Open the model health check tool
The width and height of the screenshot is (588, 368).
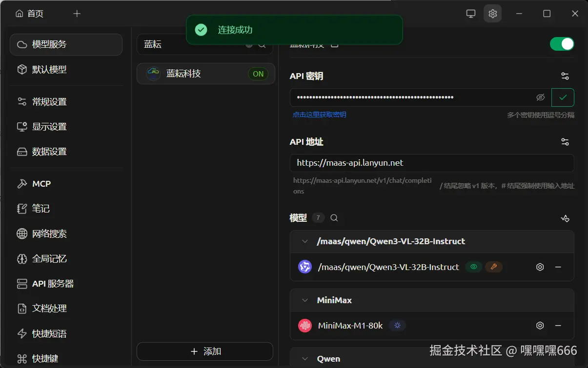[x=565, y=218]
